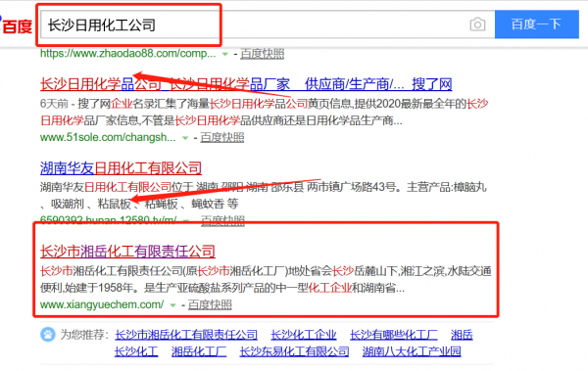The image size is (588, 371).
Task: Click recommended link 长沙东易化工有限公司
Action: coord(294,351)
